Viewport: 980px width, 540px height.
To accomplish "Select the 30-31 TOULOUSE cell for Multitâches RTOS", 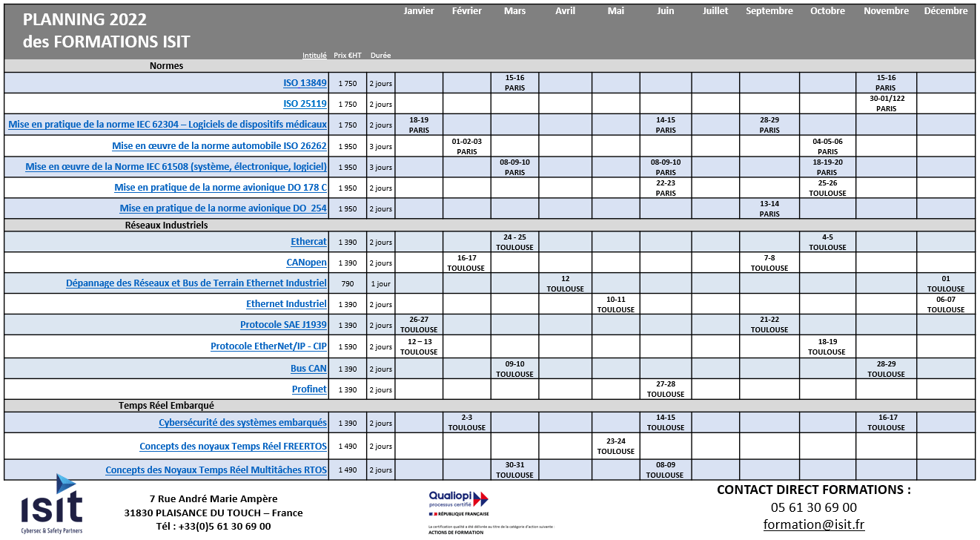I will coord(514,470).
